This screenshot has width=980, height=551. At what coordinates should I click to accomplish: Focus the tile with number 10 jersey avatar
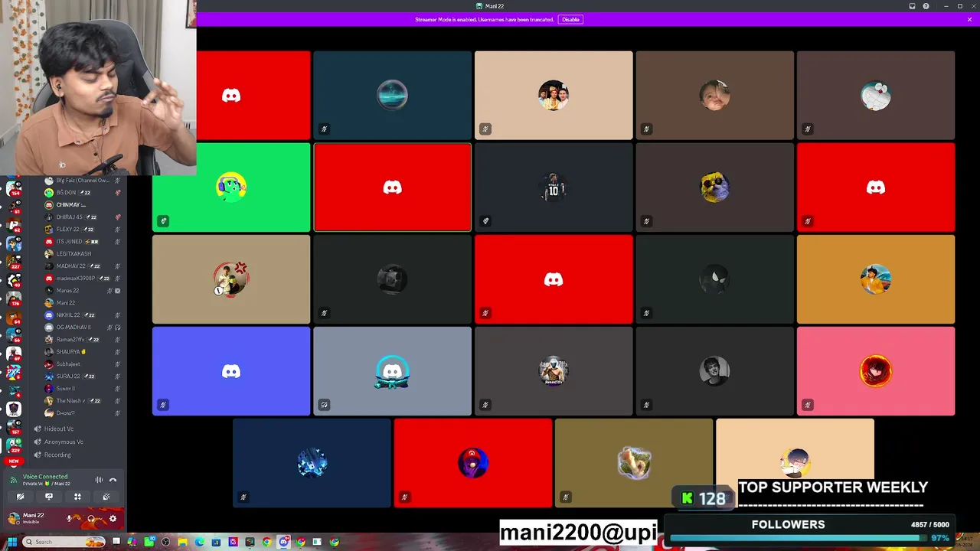(554, 187)
